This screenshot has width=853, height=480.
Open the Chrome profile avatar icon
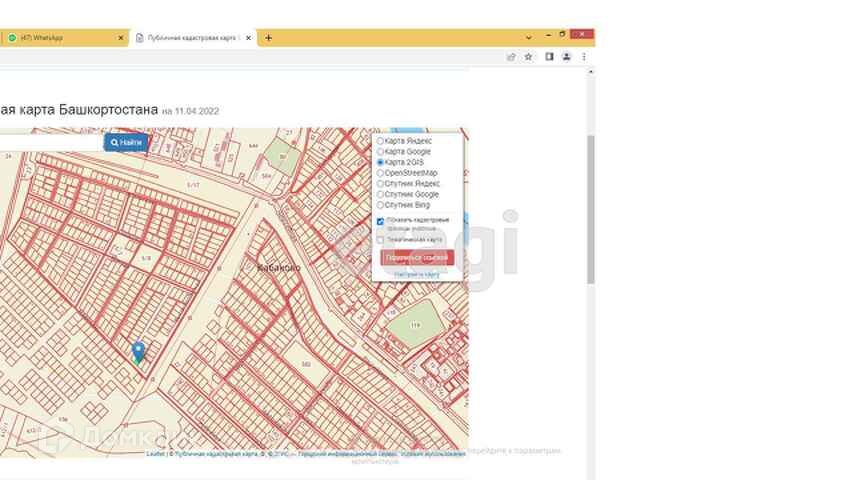click(x=566, y=57)
